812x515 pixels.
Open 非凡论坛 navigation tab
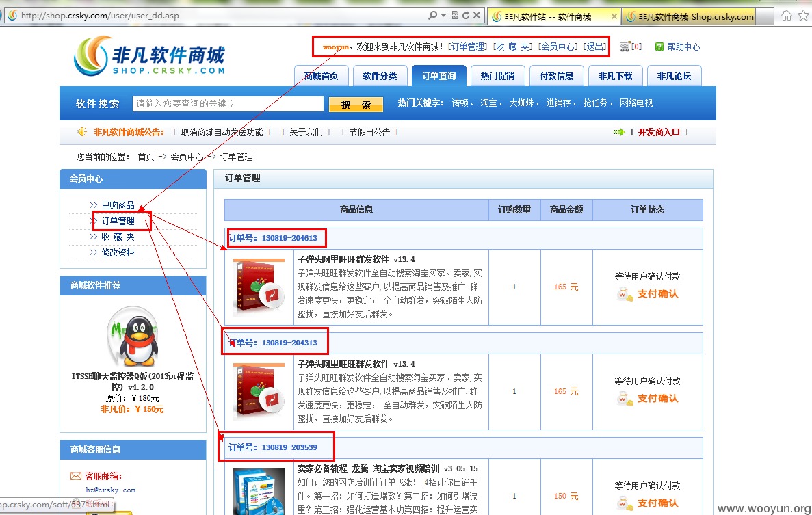[675, 76]
